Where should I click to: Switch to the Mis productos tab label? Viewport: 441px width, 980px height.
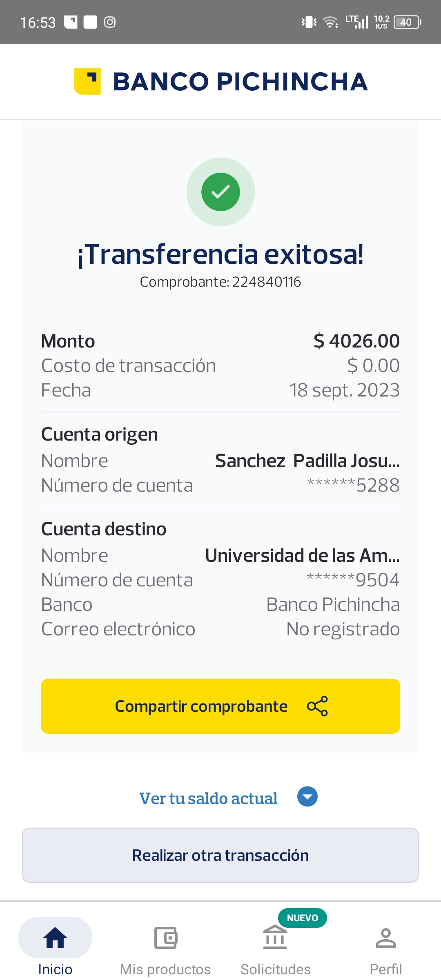pos(165,969)
